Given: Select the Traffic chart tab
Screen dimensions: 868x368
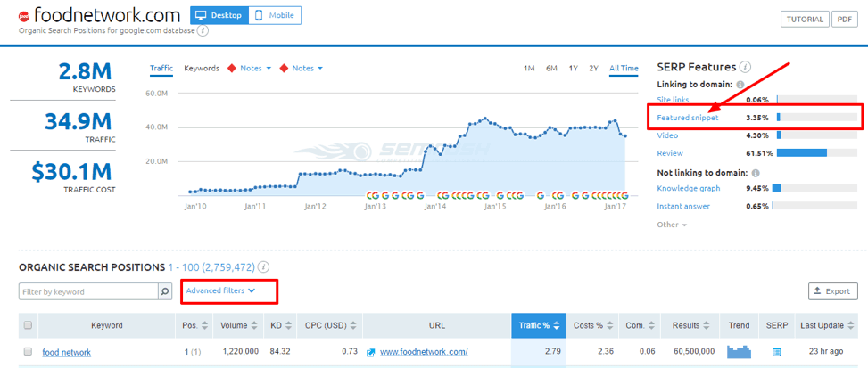Looking at the screenshot, I should pyautogui.click(x=161, y=69).
